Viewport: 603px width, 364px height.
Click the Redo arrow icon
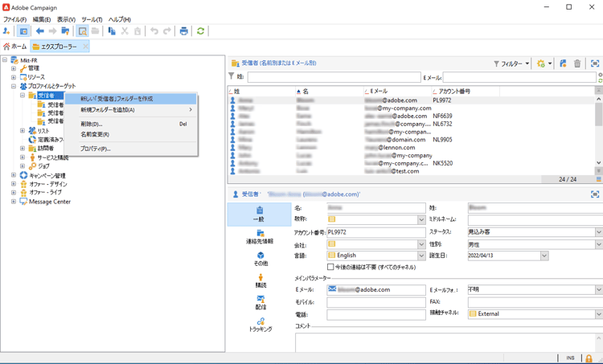[x=167, y=31]
